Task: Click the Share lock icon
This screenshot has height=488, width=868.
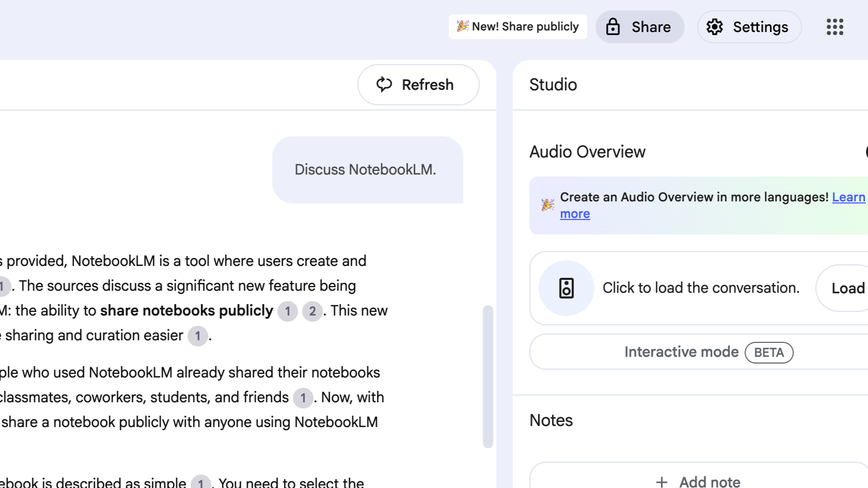Action: pos(613,27)
